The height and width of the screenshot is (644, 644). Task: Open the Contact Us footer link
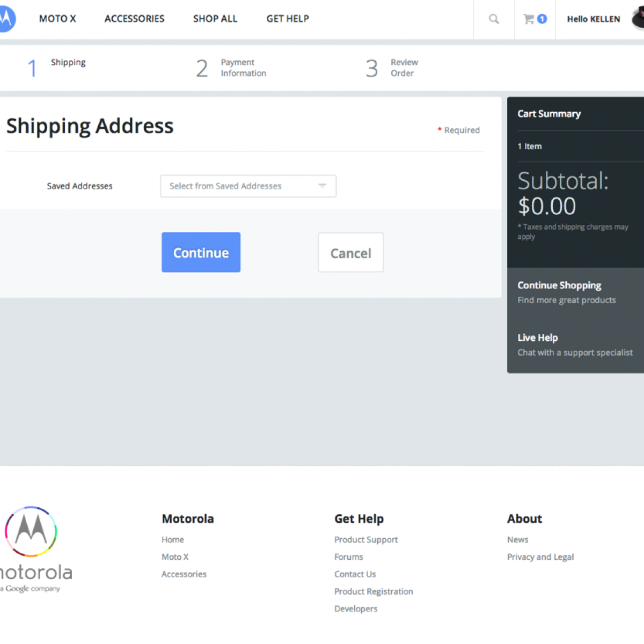[x=355, y=574]
